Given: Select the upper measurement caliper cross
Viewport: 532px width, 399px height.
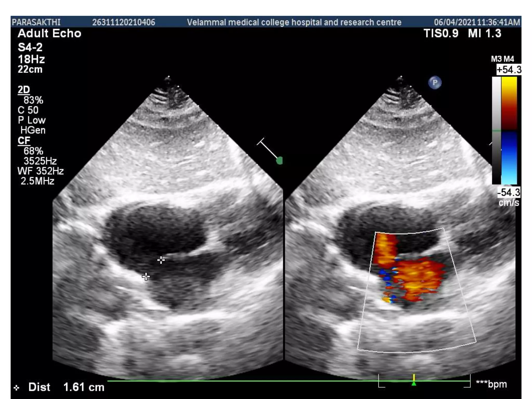Looking at the screenshot, I should point(161,260).
